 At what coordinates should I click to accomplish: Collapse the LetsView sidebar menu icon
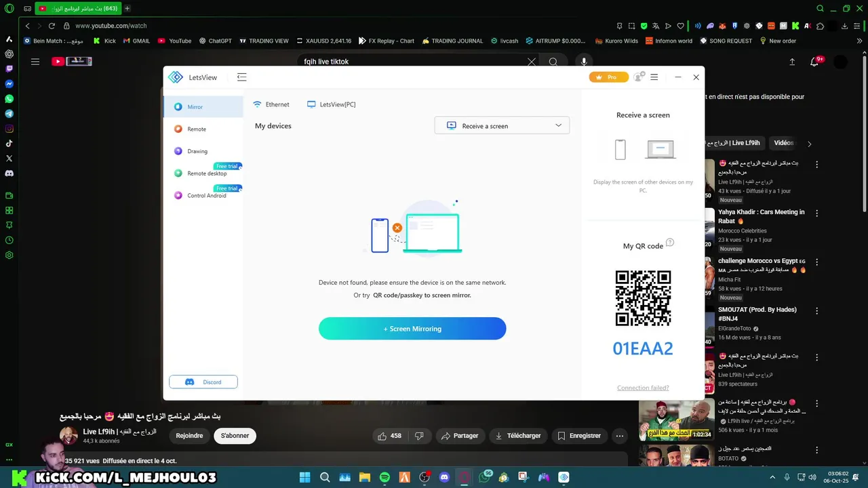[x=241, y=77]
